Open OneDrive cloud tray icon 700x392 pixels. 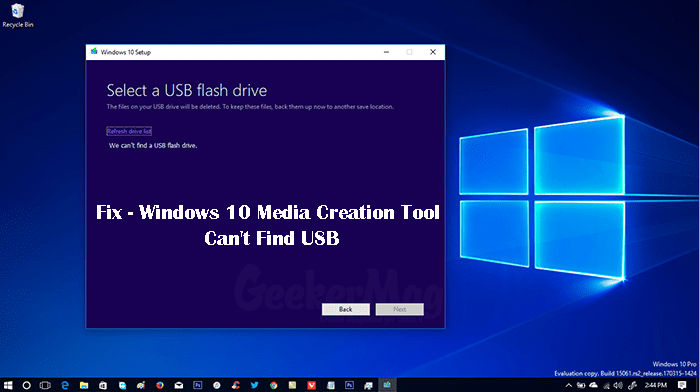(593, 385)
